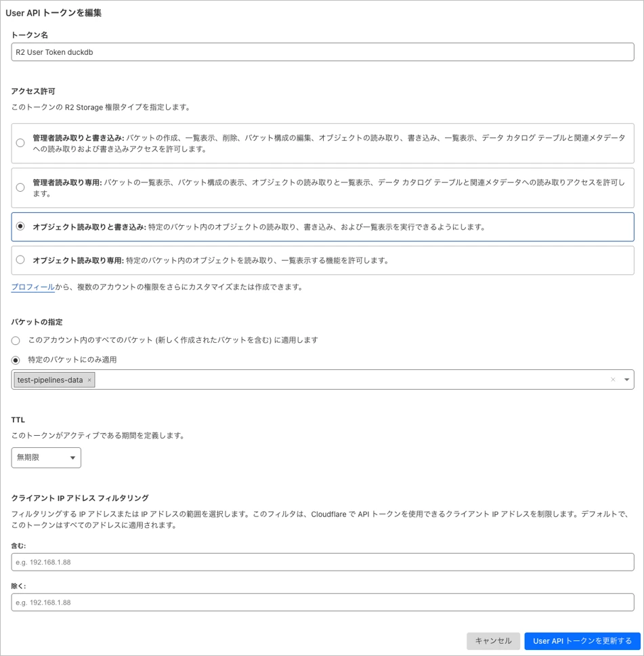The image size is (644, 656).
Task: Open the TTL 無期限 dropdown
Action: (46, 457)
